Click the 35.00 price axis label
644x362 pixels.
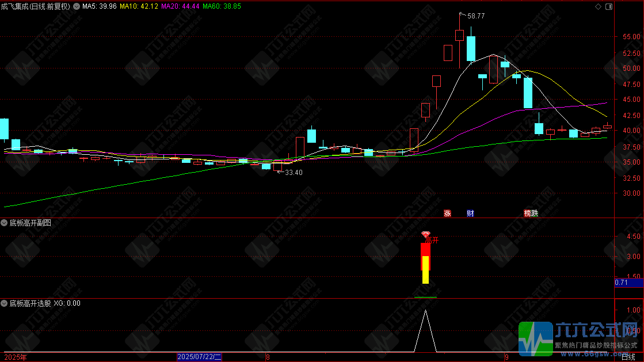(x=632, y=162)
